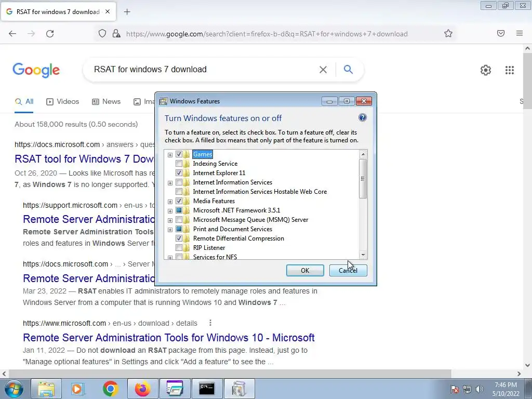Cancel the Windows Features dialog

(x=348, y=270)
